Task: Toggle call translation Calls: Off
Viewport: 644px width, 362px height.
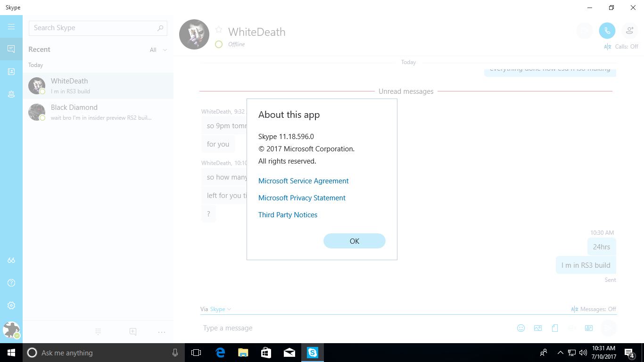Action: (x=621, y=47)
